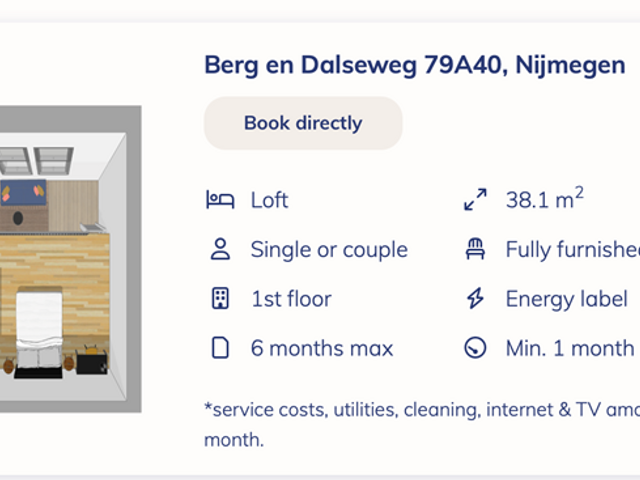Click the 1st floor label
Screen dimensions: 640x480
click(x=291, y=298)
